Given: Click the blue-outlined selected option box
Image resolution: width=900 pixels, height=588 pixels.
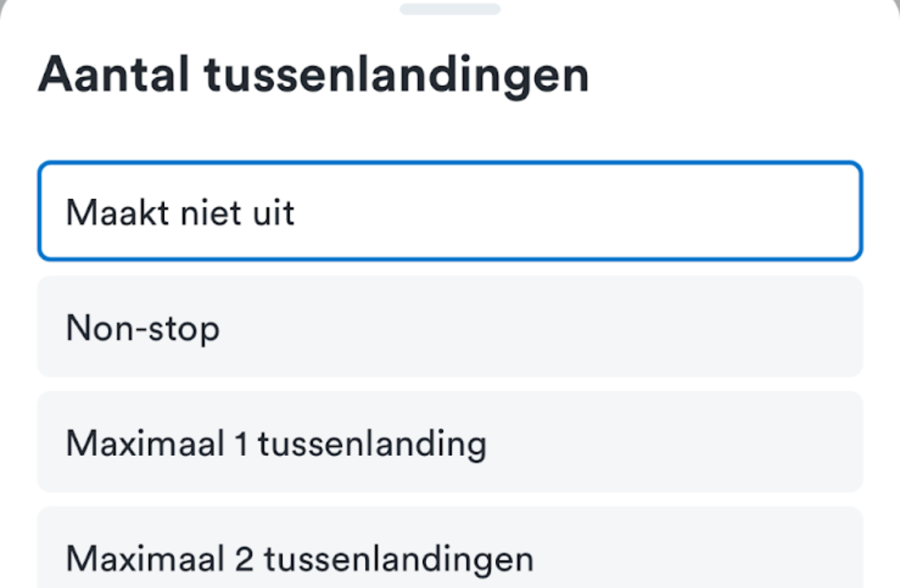Looking at the screenshot, I should (x=450, y=212).
